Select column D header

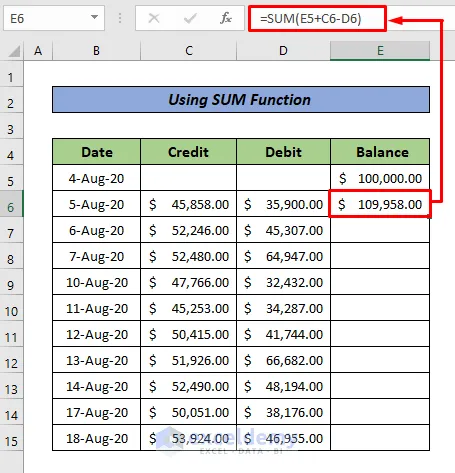click(283, 51)
